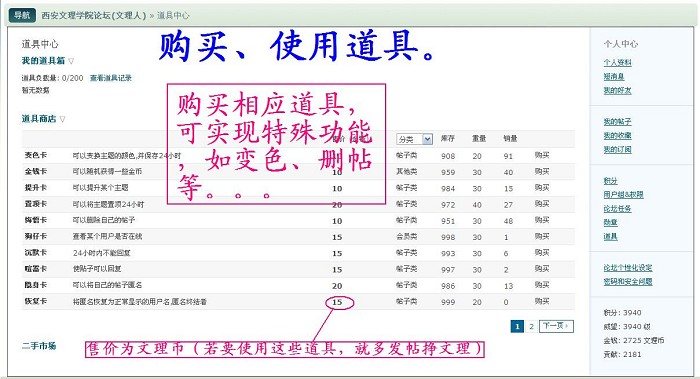Click the 金钱卡 item name
This screenshot has height=379, width=700.
pos(36,171)
